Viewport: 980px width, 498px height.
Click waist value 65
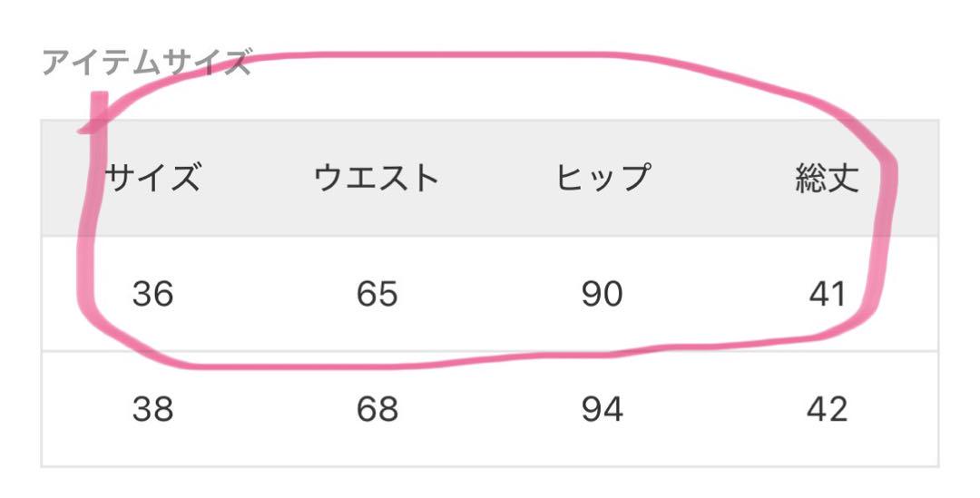[377, 294]
